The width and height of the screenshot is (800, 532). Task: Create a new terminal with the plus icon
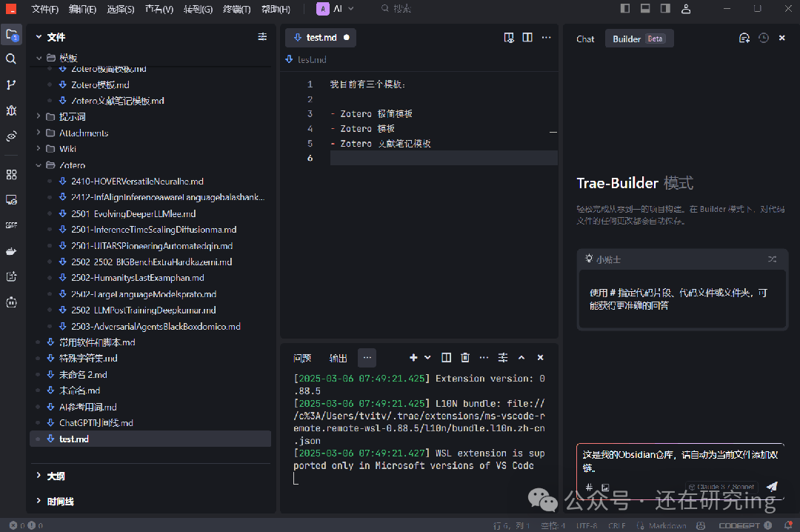point(413,357)
